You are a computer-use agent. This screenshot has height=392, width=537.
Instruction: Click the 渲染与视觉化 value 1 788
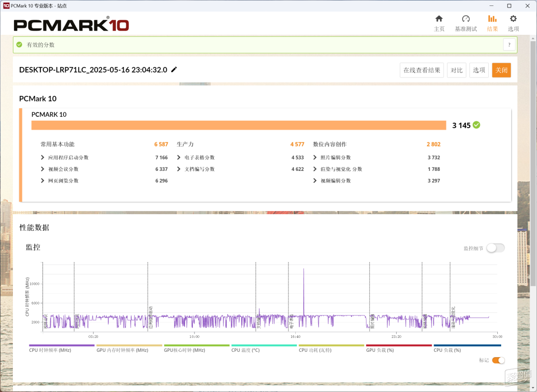tap(434, 169)
